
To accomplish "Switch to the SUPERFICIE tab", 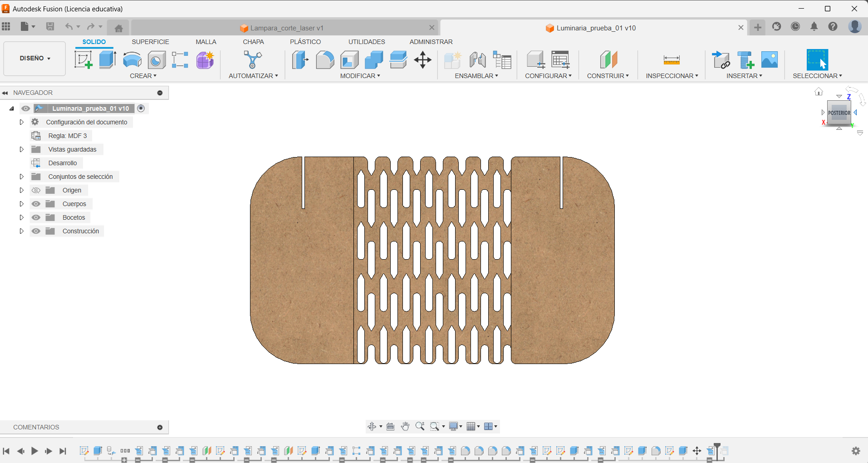I will pos(150,42).
